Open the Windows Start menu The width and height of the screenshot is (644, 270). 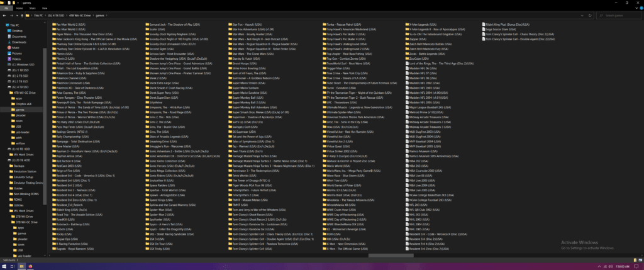click(4, 266)
